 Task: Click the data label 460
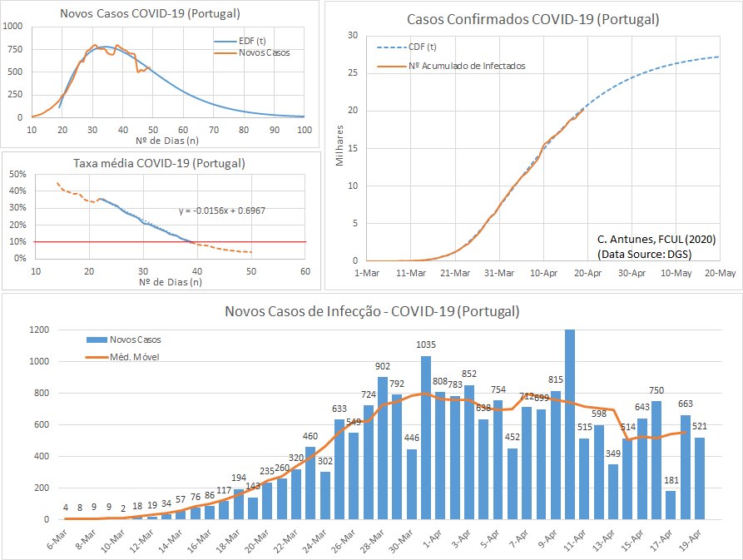click(x=310, y=436)
